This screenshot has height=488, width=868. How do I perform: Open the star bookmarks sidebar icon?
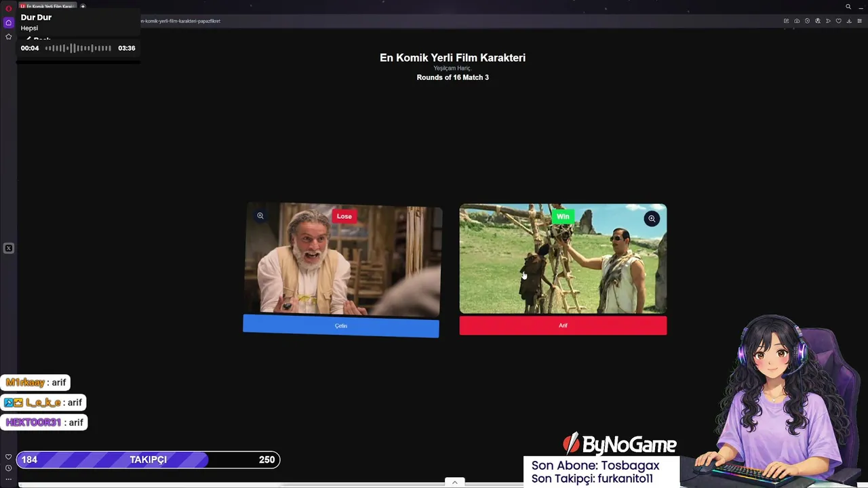8,37
